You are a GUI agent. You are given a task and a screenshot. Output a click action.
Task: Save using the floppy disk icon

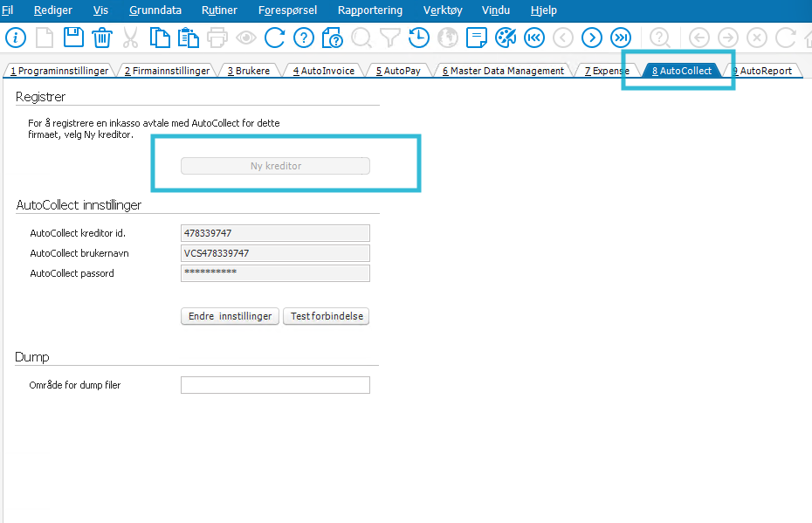(x=73, y=38)
